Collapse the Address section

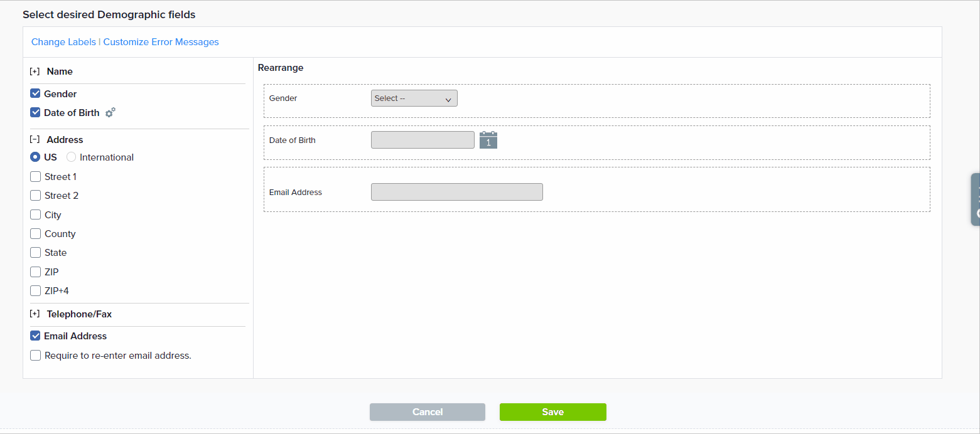point(35,140)
